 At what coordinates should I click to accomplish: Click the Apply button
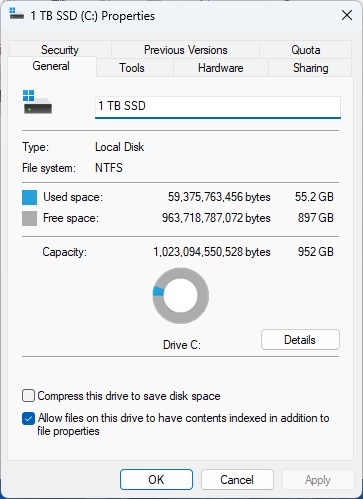(x=318, y=480)
